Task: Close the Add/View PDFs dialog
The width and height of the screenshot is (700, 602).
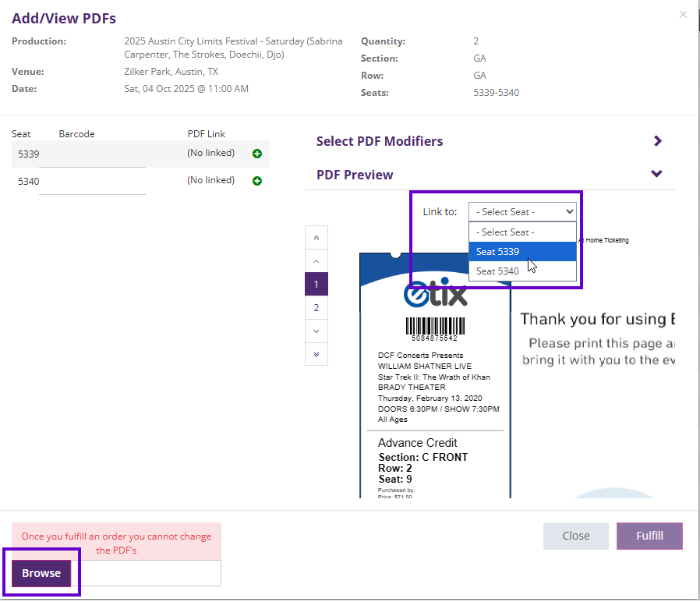Action: pos(575,536)
